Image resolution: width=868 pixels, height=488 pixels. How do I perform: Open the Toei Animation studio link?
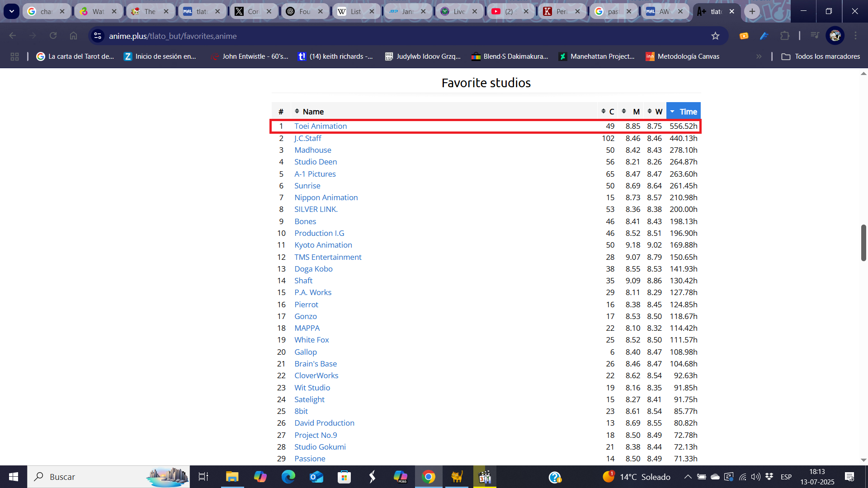(x=321, y=126)
